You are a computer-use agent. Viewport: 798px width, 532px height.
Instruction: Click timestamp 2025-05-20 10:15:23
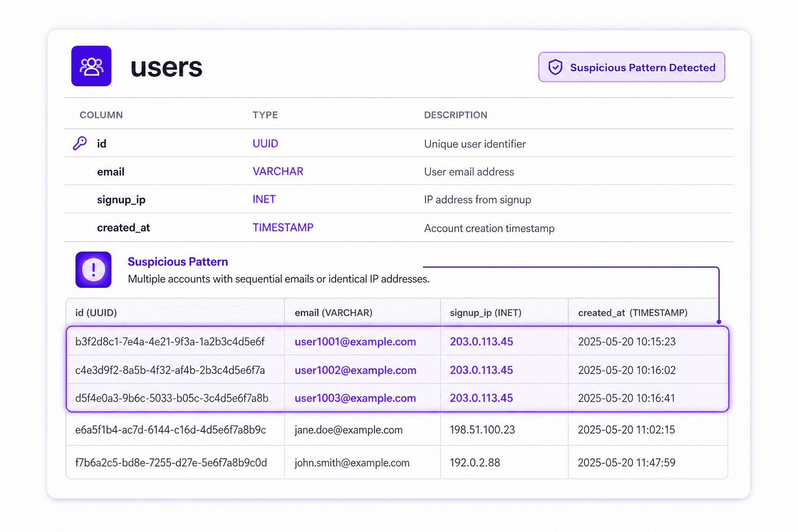(627, 342)
